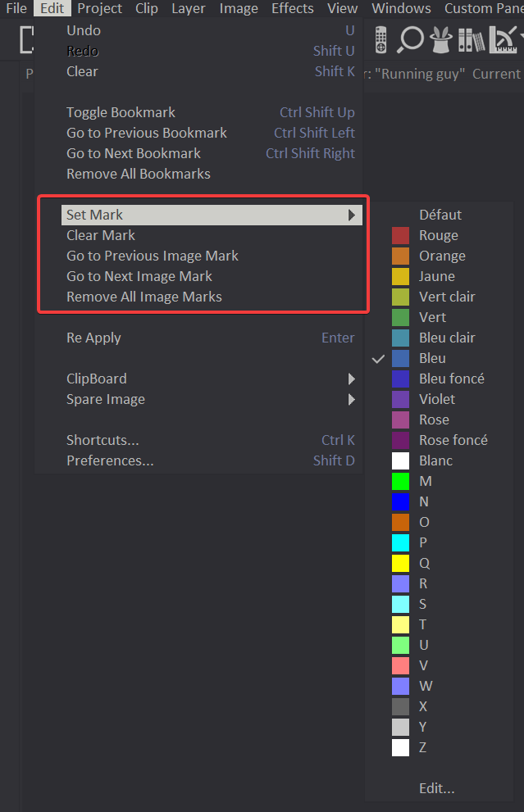Click the magic hat toolbar icon
Viewport: 524px width, 812px height.
tap(440, 39)
